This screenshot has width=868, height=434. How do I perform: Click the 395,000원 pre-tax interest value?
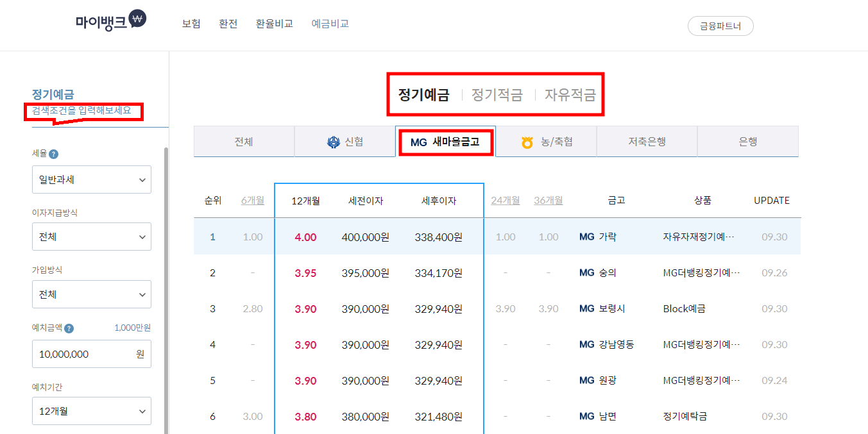click(x=366, y=272)
